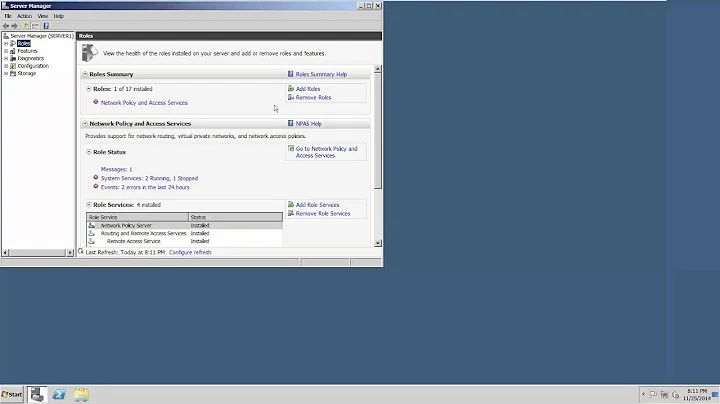
Task: Click the Add Roles icon
Action: pos(291,89)
